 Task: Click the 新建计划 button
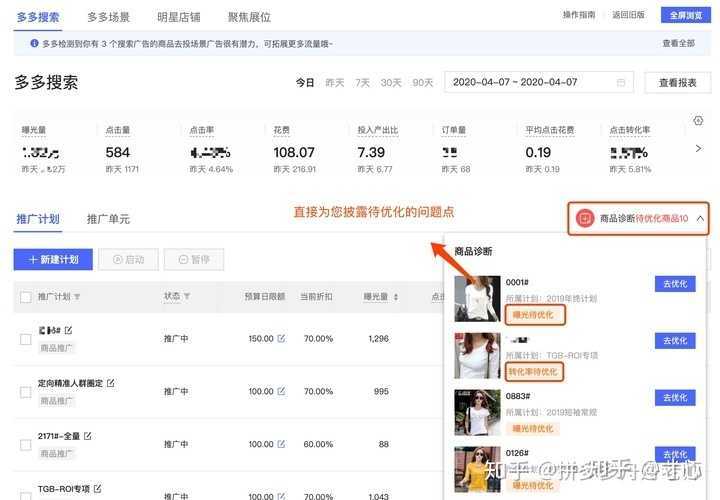(53, 259)
